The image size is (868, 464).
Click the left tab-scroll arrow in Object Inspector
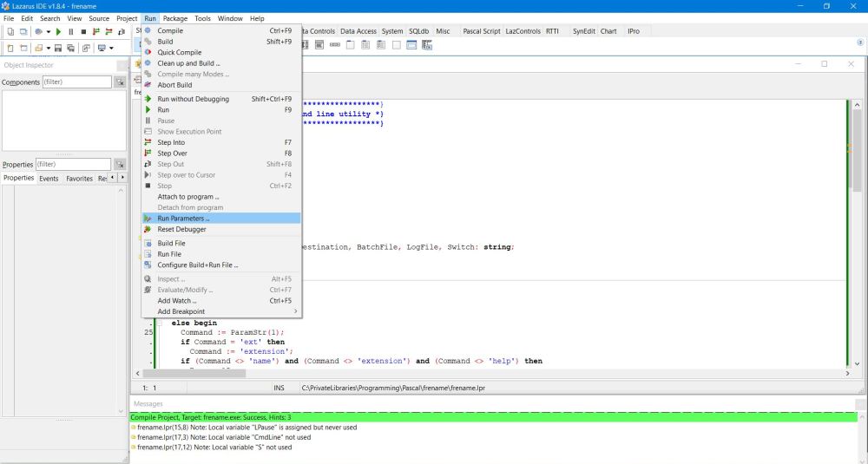click(x=113, y=178)
